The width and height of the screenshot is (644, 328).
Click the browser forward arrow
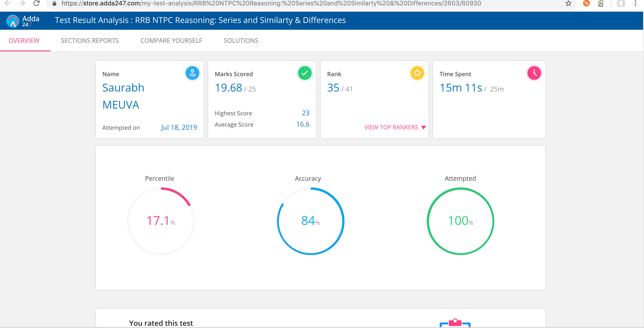[22, 4]
